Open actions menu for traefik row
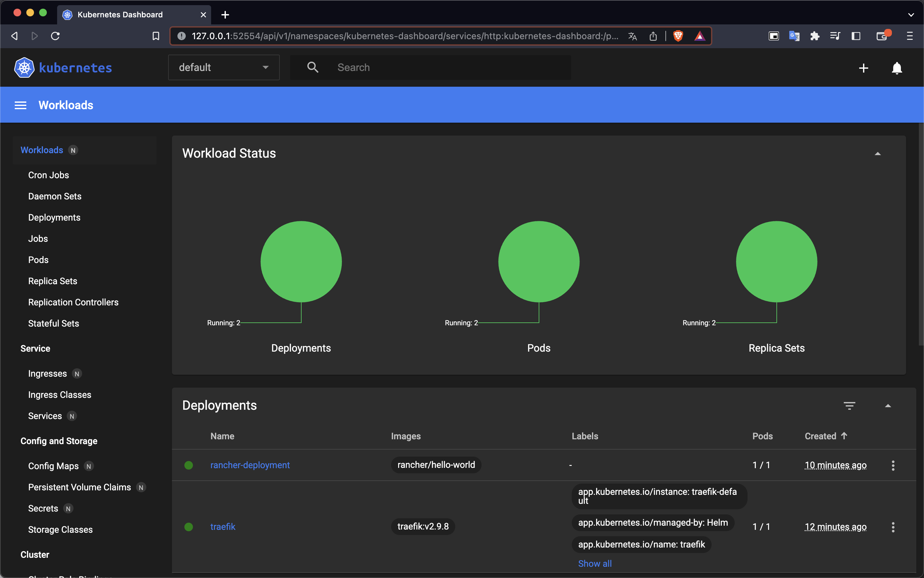Screen dimensions: 924x578 pos(893,527)
